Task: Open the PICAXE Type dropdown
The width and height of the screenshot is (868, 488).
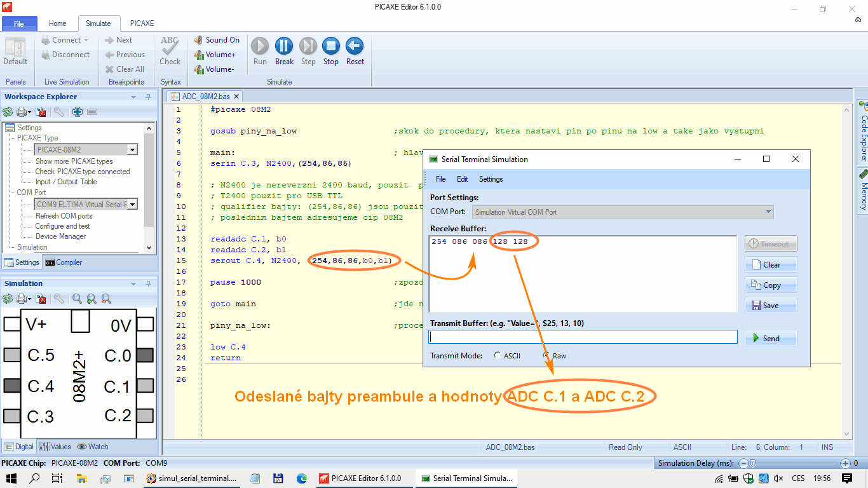Action: point(132,150)
